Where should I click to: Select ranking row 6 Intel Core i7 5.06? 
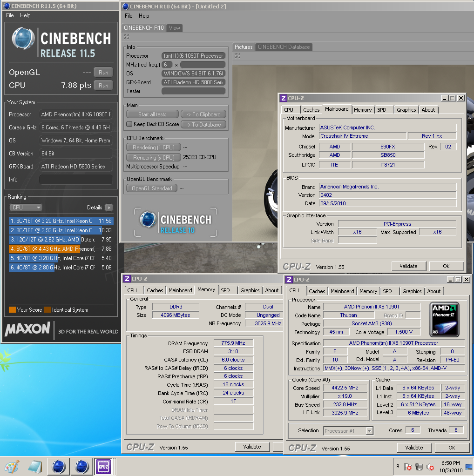[x=61, y=268]
